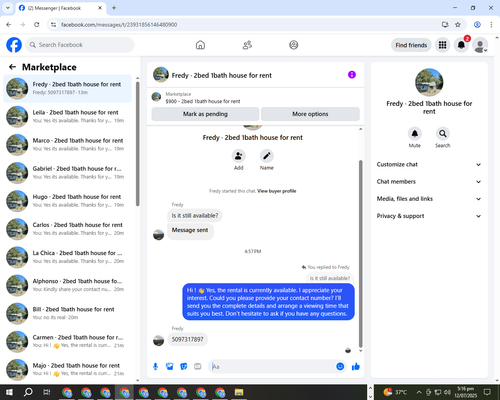Send a thumbs-up like
This screenshot has height=400, width=500.
[356, 367]
